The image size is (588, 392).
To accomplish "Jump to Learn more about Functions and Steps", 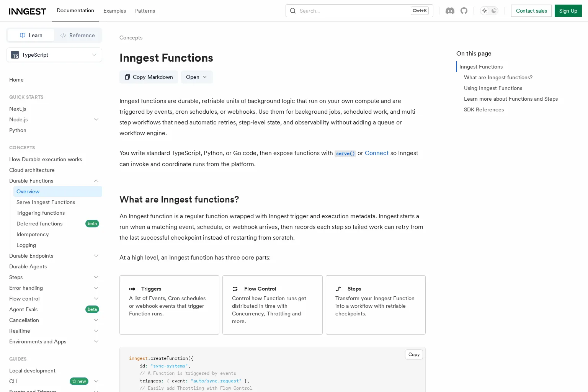I will tap(511, 99).
